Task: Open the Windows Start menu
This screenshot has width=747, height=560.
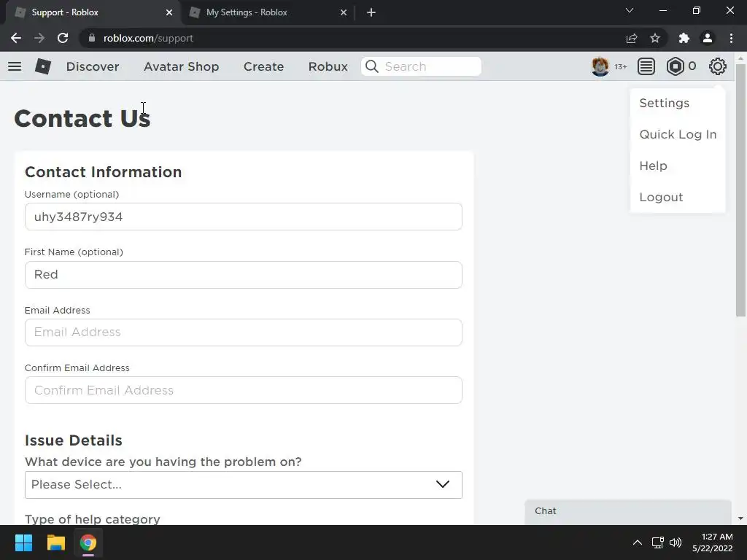Action: coord(23,542)
